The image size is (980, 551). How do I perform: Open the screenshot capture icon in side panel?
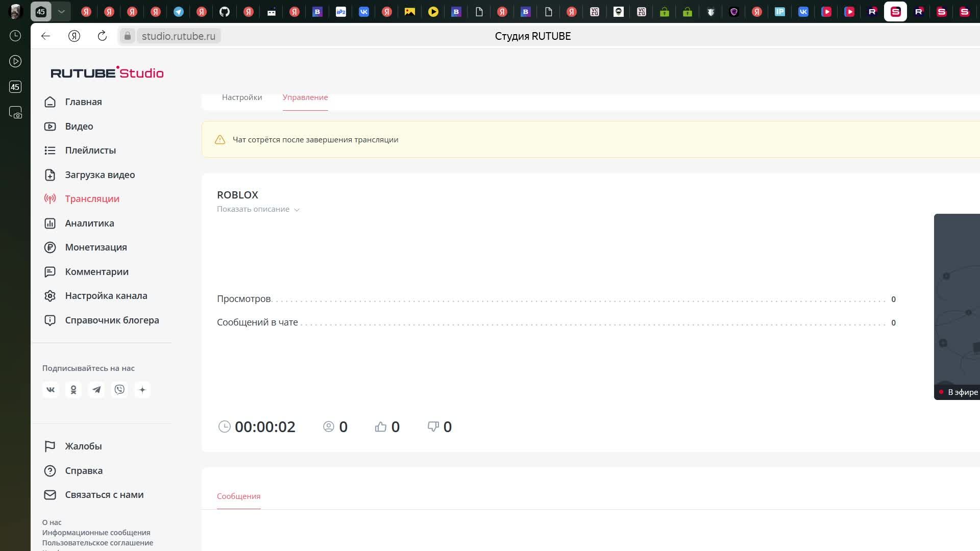(x=15, y=112)
